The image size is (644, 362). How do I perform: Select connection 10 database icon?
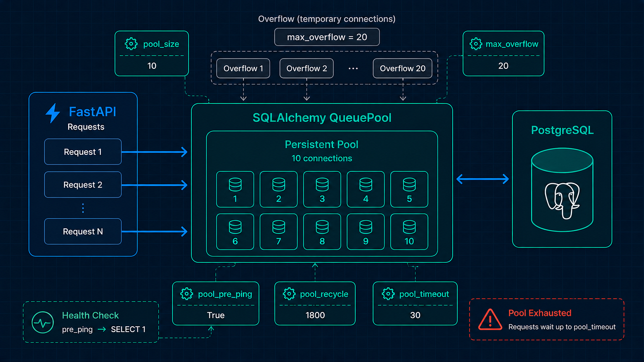tap(409, 227)
